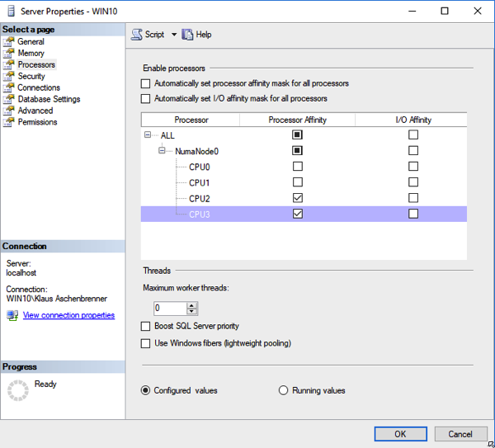Image resolution: width=495 pixels, height=448 pixels.
Task: Open the Advanced page
Action: 35,111
